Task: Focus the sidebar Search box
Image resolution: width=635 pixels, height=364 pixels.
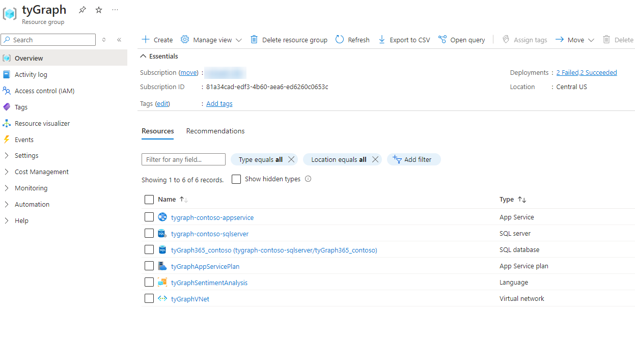Action: pos(48,40)
